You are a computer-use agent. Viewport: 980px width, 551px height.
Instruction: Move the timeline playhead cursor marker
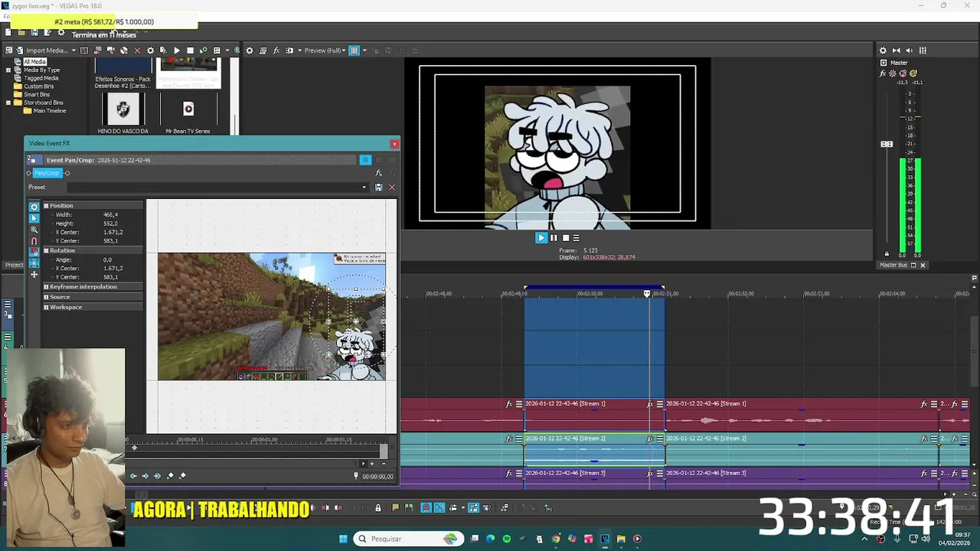pos(647,294)
